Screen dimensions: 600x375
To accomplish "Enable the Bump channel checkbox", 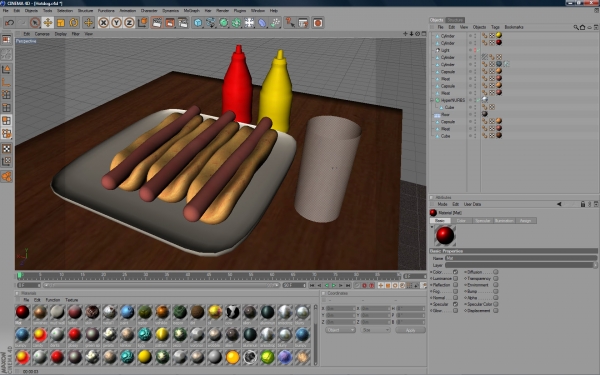I will [496, 291].
